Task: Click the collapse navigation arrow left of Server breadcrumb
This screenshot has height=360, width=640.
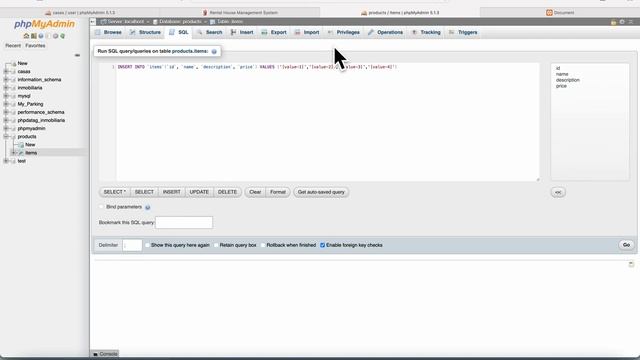Action: (x=93, y=22)
